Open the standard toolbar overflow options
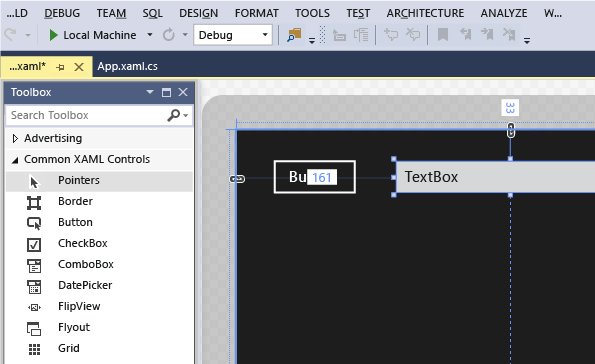Screen dimensions: 595x364 point(312,40)
